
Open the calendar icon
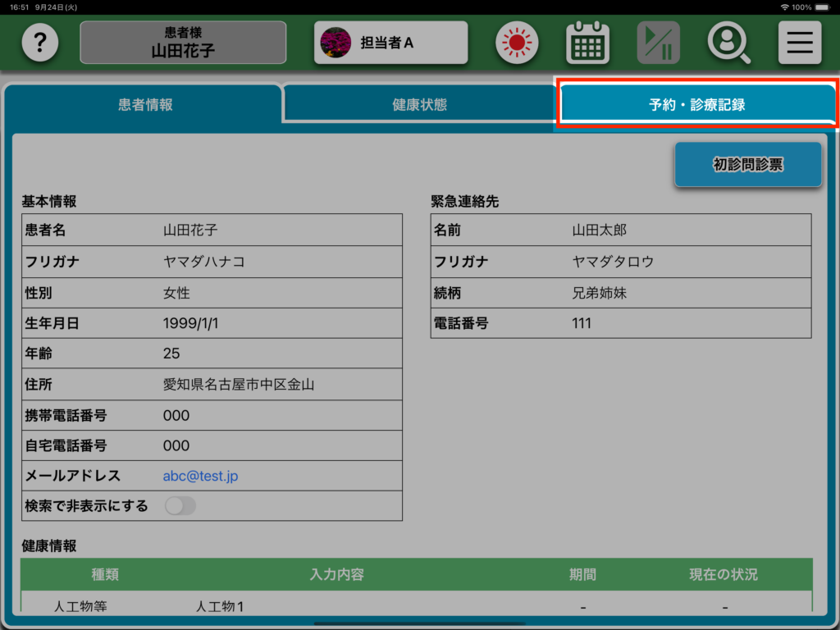[587, 43]
